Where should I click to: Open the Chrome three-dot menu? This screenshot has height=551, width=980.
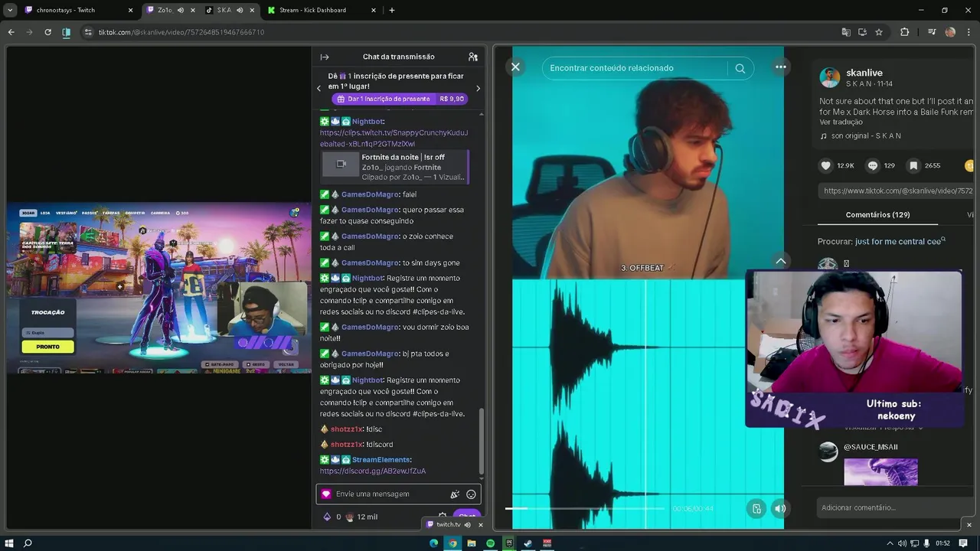tap(969, 32)
